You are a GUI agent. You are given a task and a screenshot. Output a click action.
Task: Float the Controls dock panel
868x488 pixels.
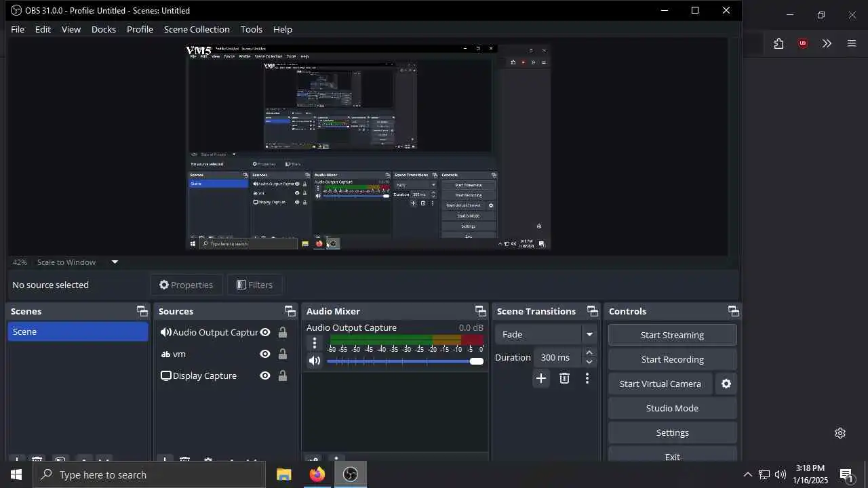point(733,311)
